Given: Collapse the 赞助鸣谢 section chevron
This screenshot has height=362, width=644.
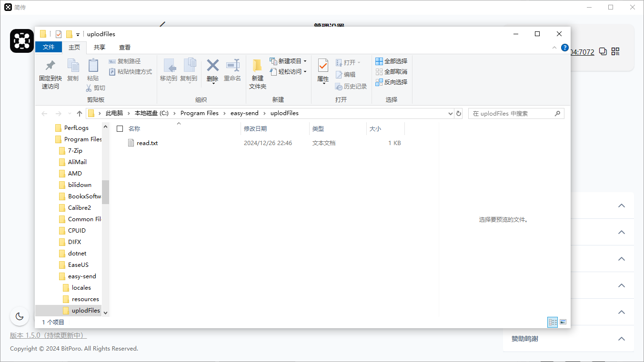Looking at the screenshot, I should tap(621, 339).
